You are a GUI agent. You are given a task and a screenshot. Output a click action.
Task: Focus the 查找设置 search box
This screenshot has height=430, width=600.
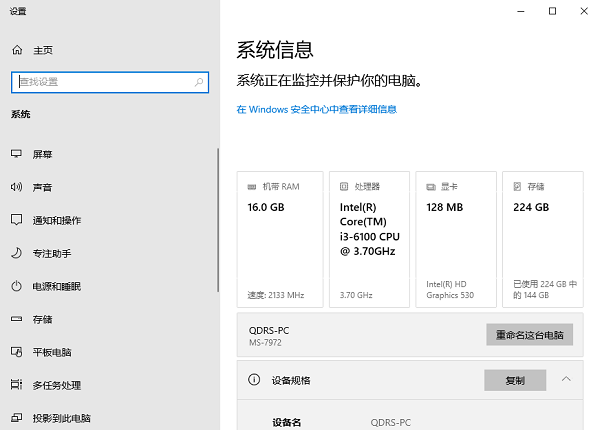pyautogui.click(x=110, y=82)
